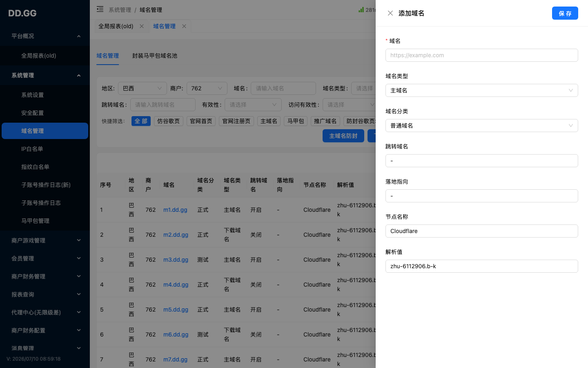Screen dimensions: 588x368
Task: Open the m3.dd.gg domain link
Action: [x=176, y=260]
